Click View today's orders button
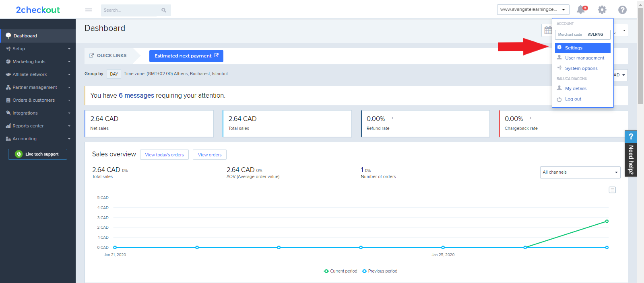Image resolution: width=644 pixels, height=283 pixels. [x=164, y=155]
